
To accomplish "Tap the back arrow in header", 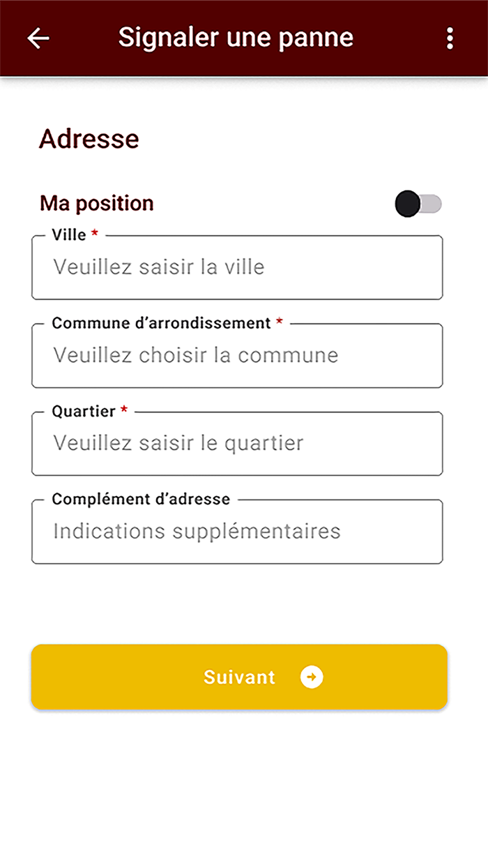I will [x=38, y=38].
